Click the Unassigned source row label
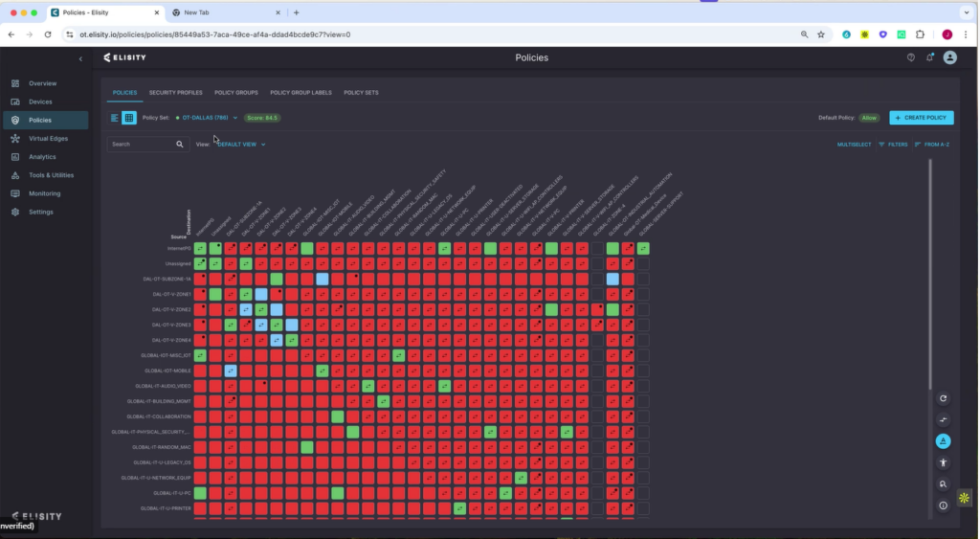Image resolution: width=980 pixels, height=539 pixels. [x=177, y=264]
